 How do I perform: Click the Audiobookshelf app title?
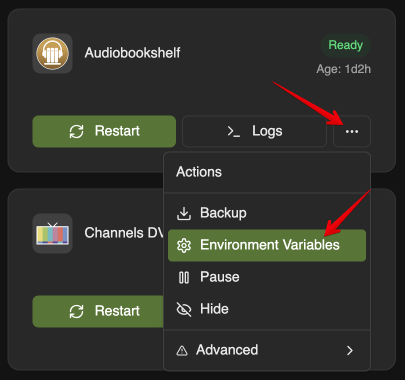(132, 53)
